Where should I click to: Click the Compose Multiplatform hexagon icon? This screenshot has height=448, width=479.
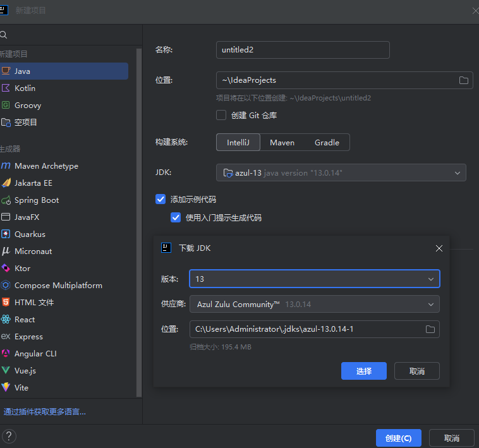6,285
